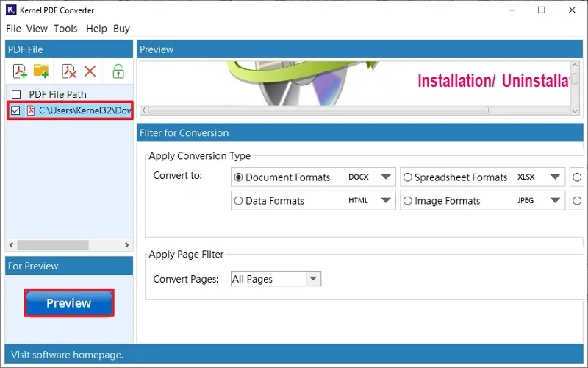Viewport: 588px width, 368px height.
Task: Open the HTML data format dropdown
Action: point(386,200)
